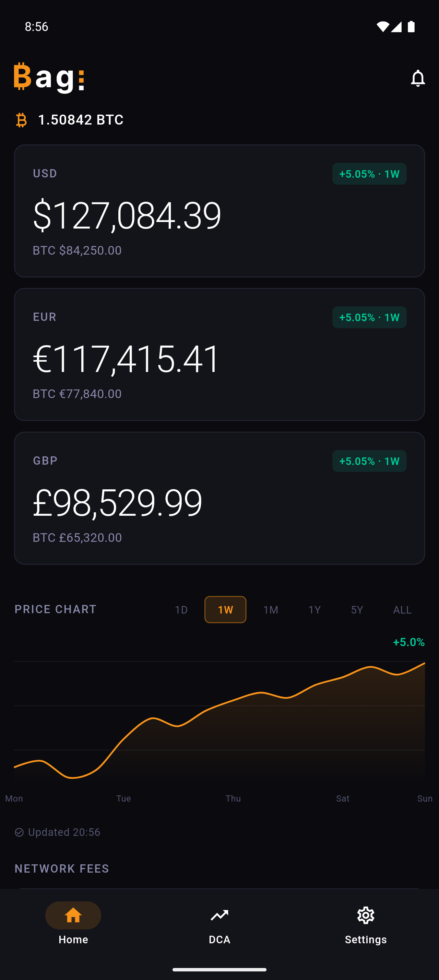Tap the USD +5.05% 1W badge

click(x=369, y=174)
